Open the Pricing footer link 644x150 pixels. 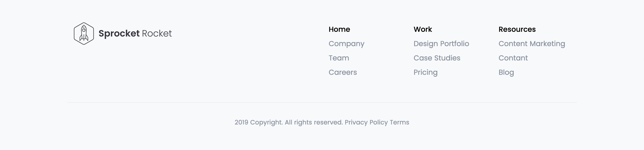click(426, 73)
